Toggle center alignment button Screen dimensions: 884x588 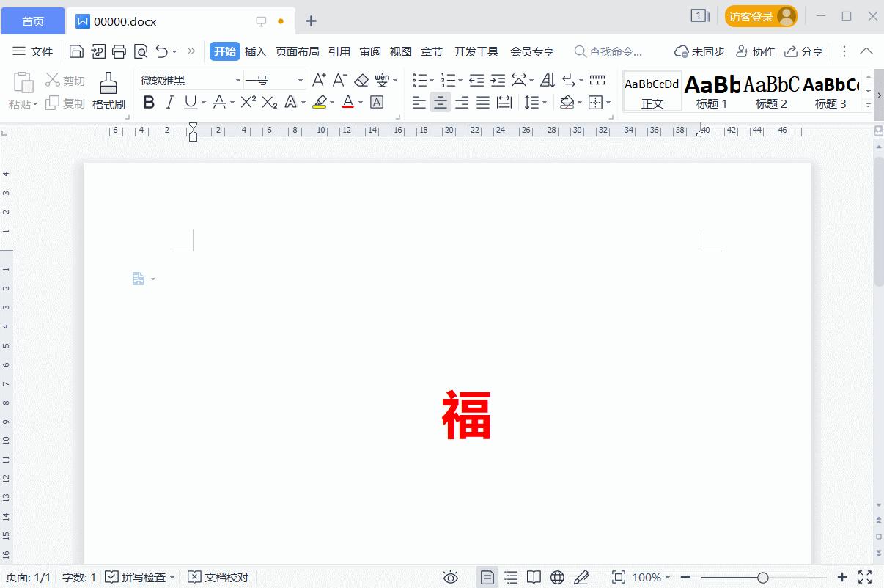441,102
